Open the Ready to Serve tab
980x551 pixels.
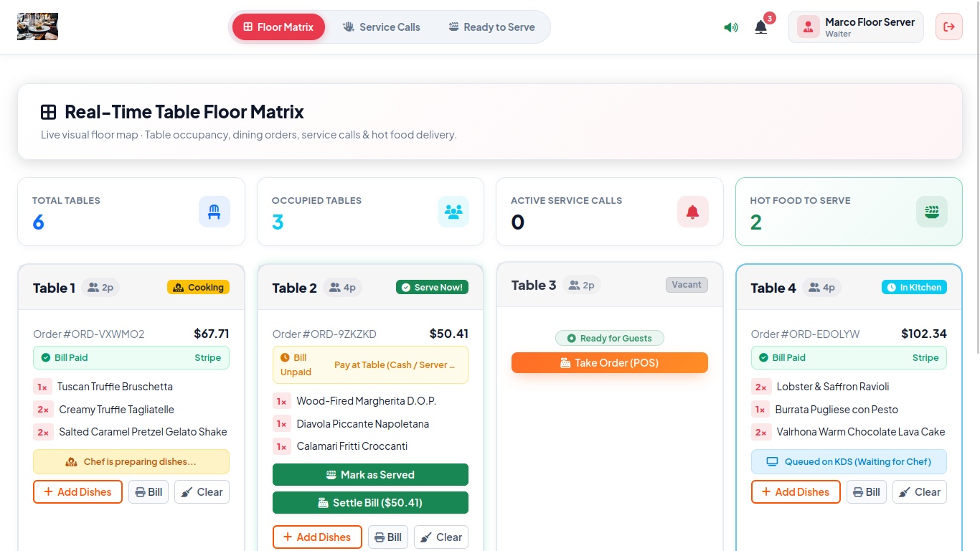point(492,27)
